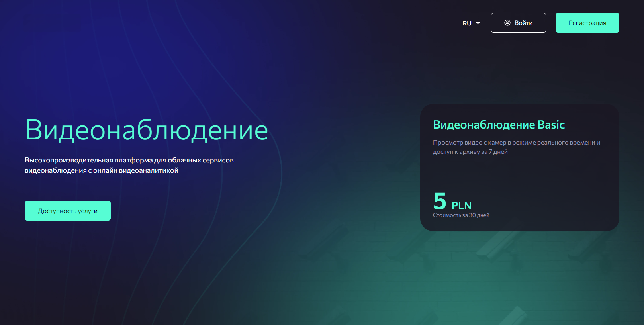Click the word Basic in the card title
Screen dimensions: 644x325
coord(551,125)
